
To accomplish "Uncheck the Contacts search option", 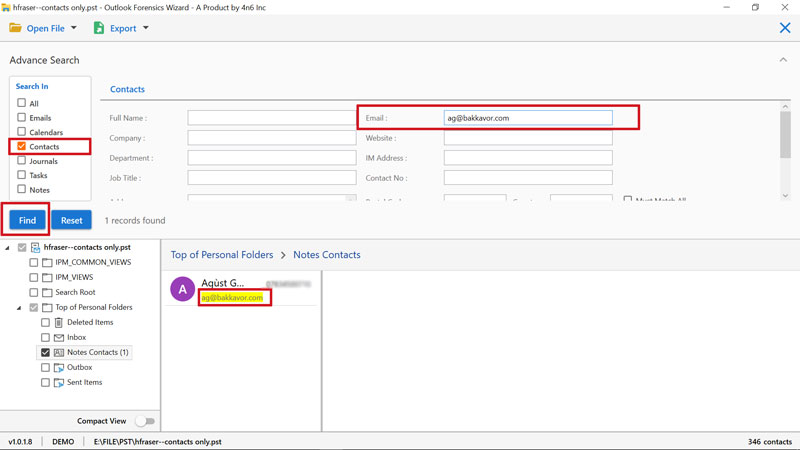I will tap(21, 146).
